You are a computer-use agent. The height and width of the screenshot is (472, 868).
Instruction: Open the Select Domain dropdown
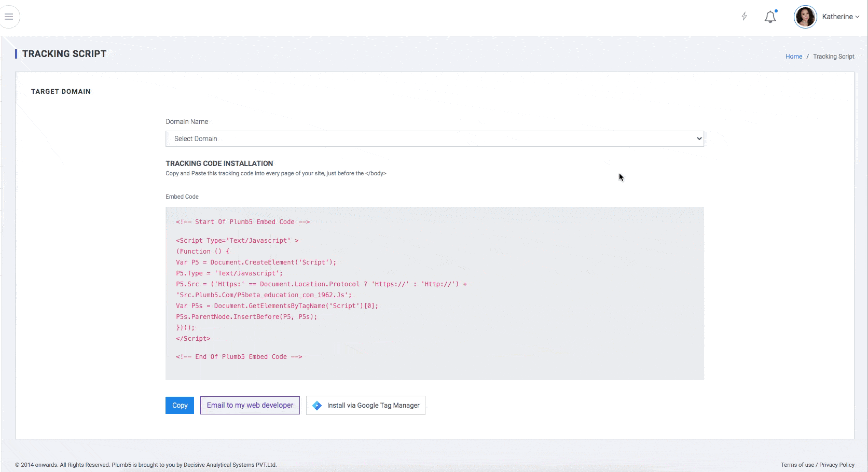point(434,138)
